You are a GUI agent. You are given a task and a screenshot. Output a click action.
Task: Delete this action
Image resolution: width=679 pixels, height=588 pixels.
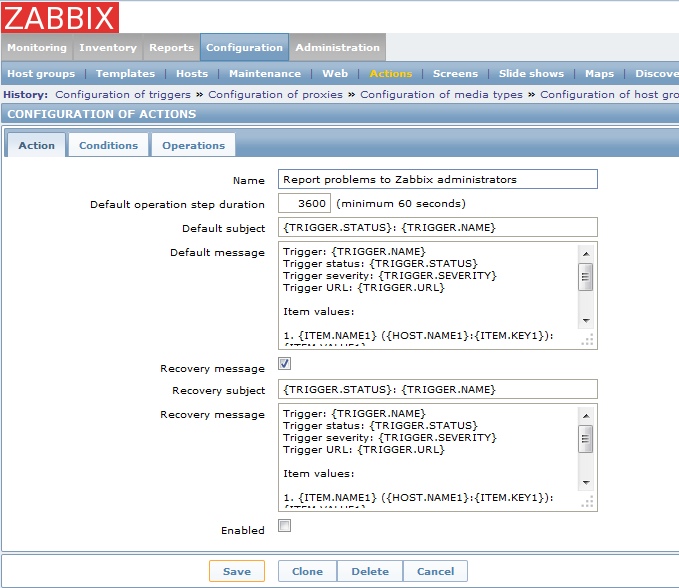tap(370, 571)
